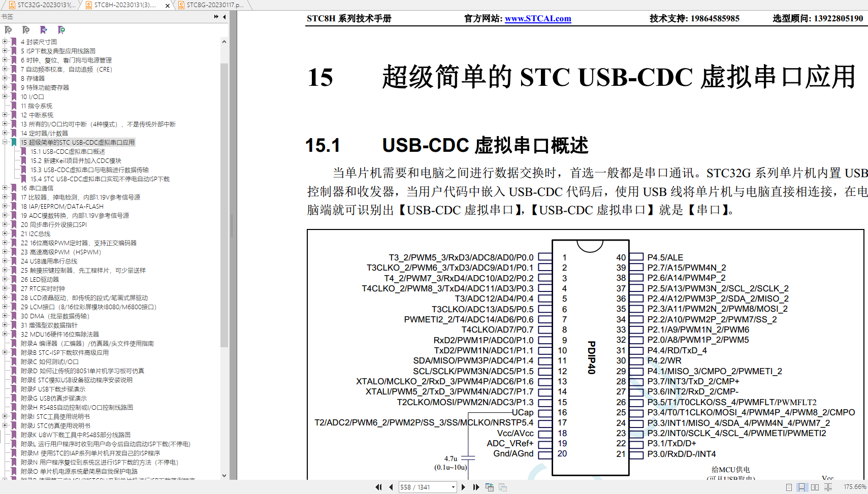Jump to the last page
This screenshot has height=494, width=868.
(x=476, y=487)
